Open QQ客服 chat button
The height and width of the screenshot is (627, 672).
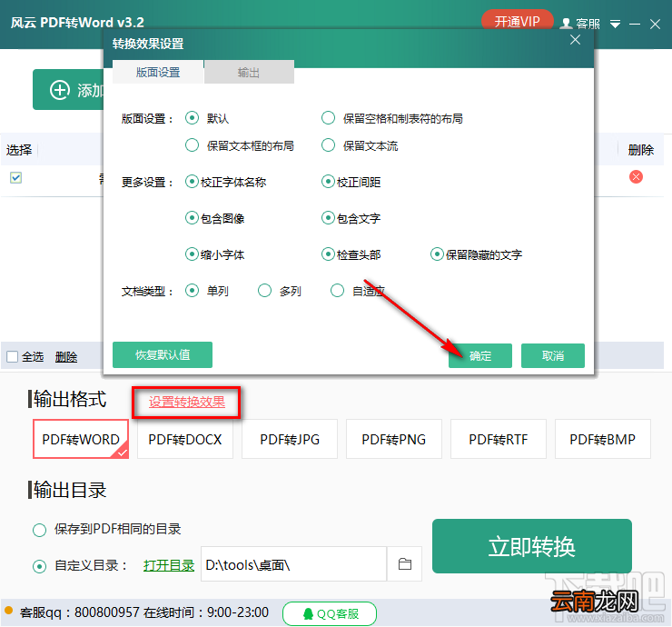[329, 613]
